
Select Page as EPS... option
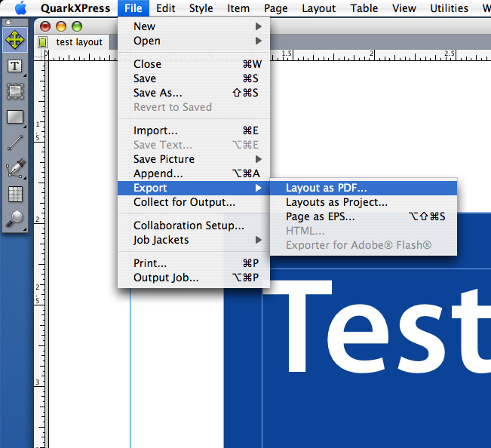[364, 216]
